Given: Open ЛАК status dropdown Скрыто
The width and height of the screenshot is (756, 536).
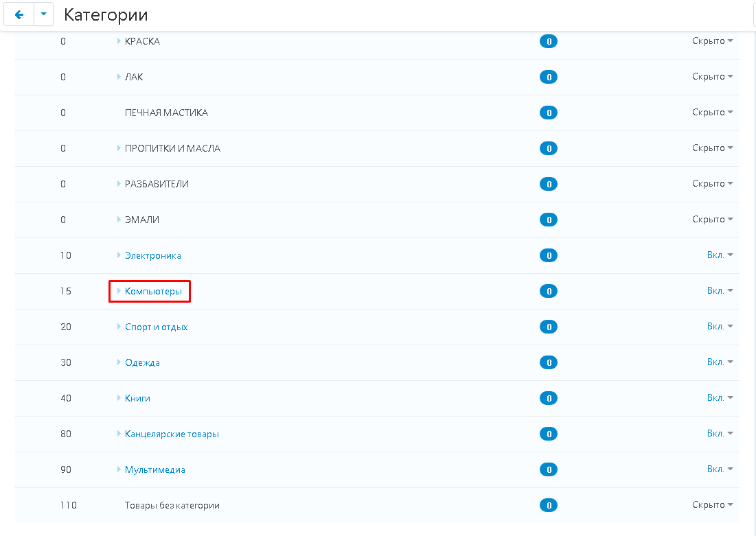Looking at the screenshot, I should point(713,77).
